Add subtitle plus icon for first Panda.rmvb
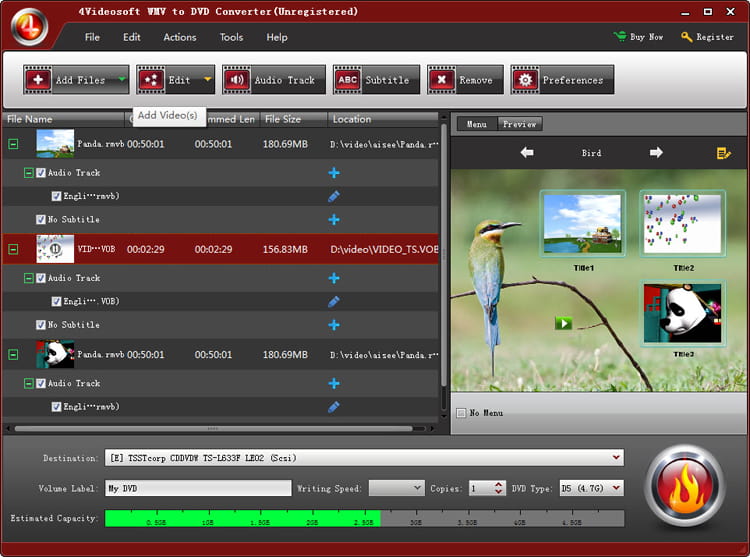This screenshot has width=750, height=557. pos(334,219)
